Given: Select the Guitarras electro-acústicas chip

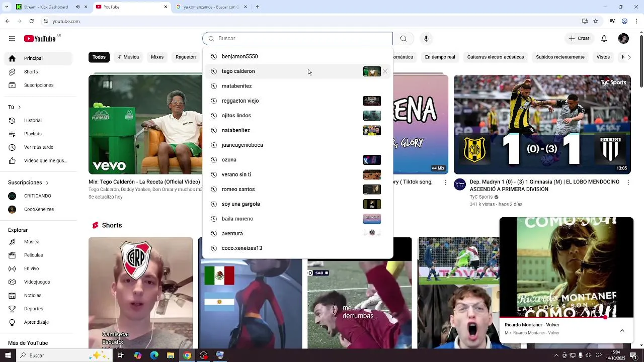Looking at the screenshot, I should [496, 57].
